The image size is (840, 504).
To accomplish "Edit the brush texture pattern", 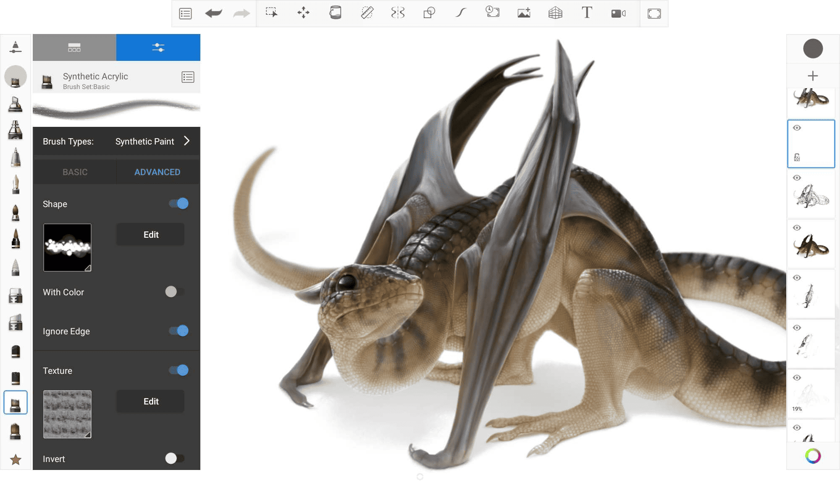I will click(x=150, y=401).
